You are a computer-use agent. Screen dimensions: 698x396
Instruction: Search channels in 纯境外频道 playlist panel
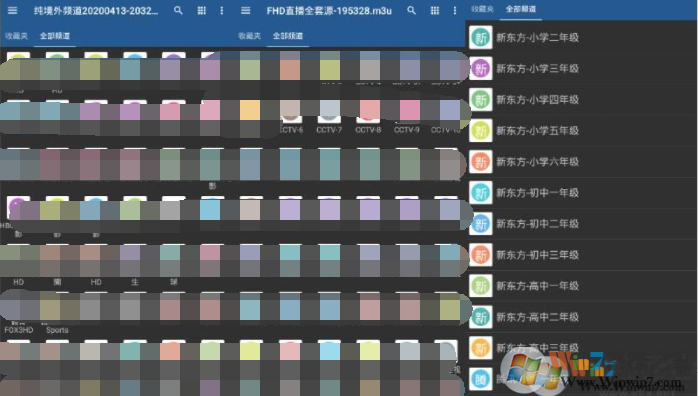(x=178, y=10)
